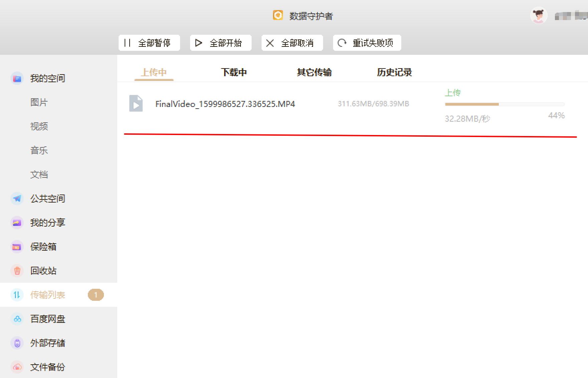Select the 传输列表 transfer list icon
The width and height of the screenshot is (588, 378).
(x=17, y=295)
